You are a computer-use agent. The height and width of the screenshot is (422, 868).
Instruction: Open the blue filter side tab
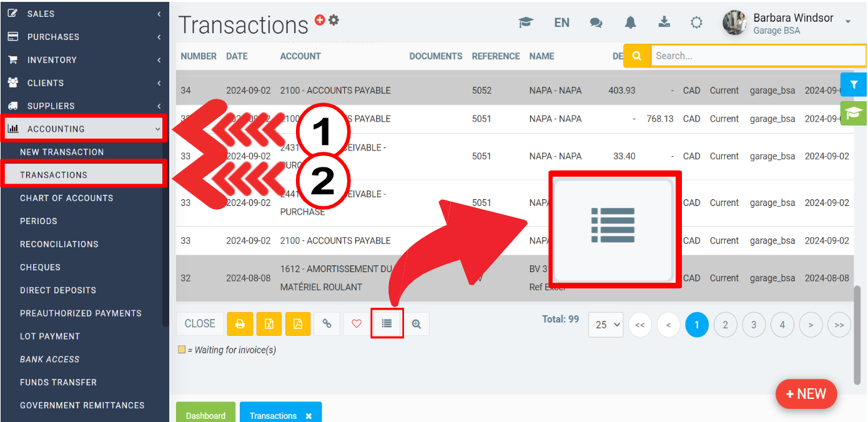click(x=854, y=84)
